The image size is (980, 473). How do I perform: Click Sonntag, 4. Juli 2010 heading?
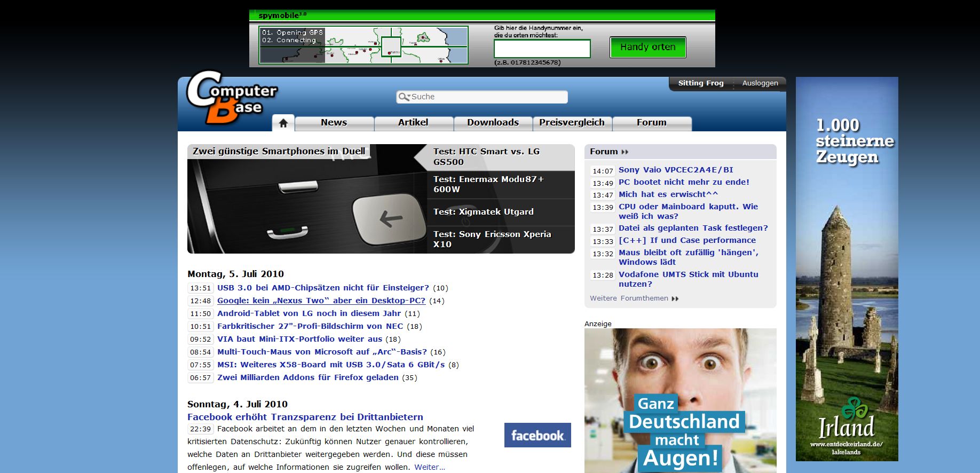(238, 404)
